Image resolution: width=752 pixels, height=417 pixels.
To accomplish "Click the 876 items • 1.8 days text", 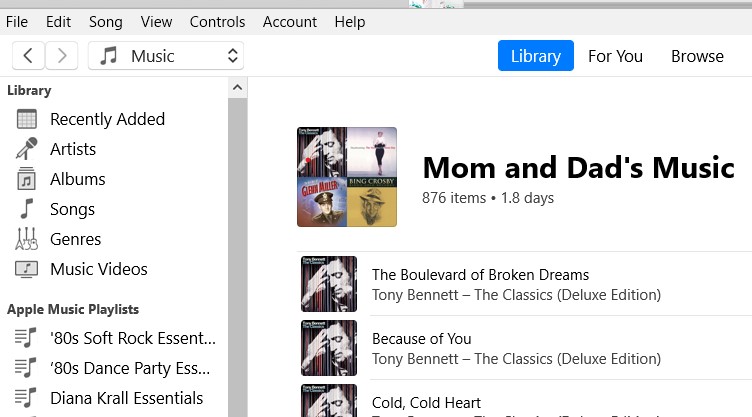I will tap(488, 198).
